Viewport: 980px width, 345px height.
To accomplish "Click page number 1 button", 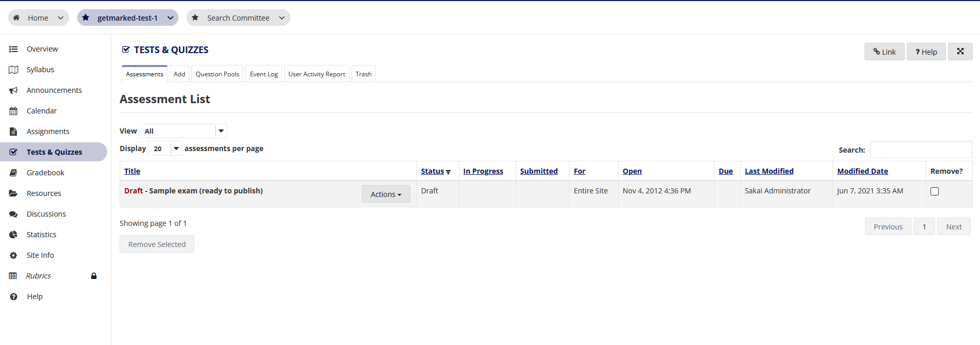I will click(924, 226).
